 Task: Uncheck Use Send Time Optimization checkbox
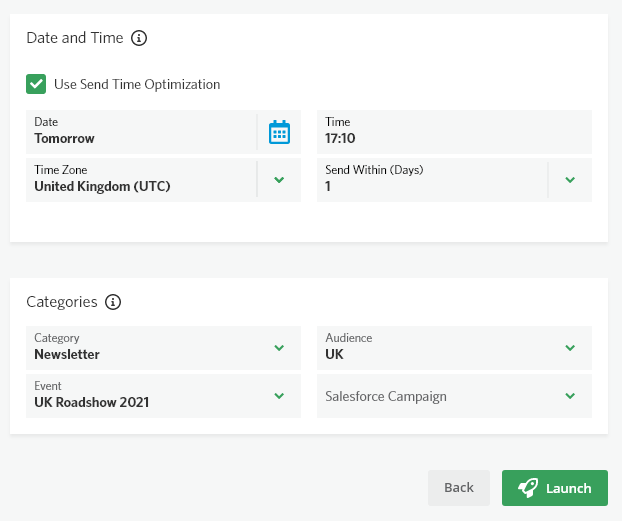tap(36, 84)
